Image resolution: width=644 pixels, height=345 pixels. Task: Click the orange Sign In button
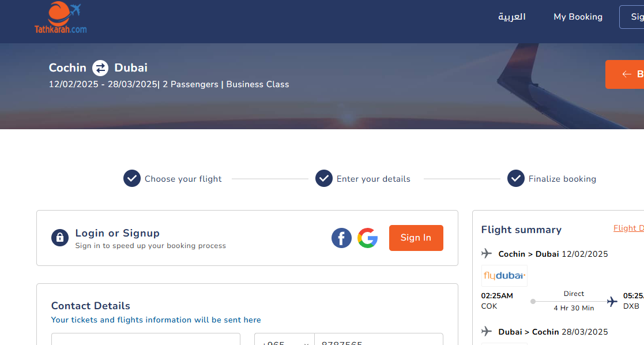click(416, 238)
